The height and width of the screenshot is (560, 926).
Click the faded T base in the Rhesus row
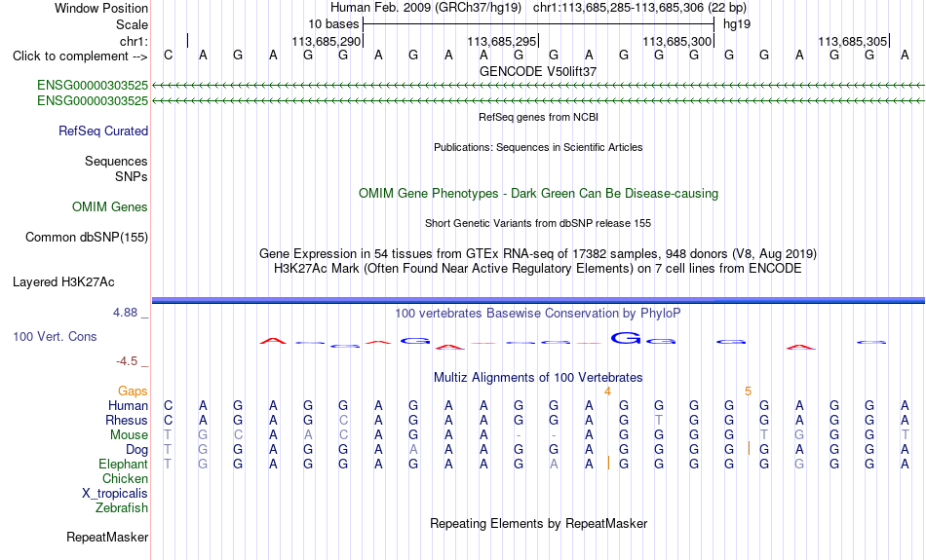659,420
